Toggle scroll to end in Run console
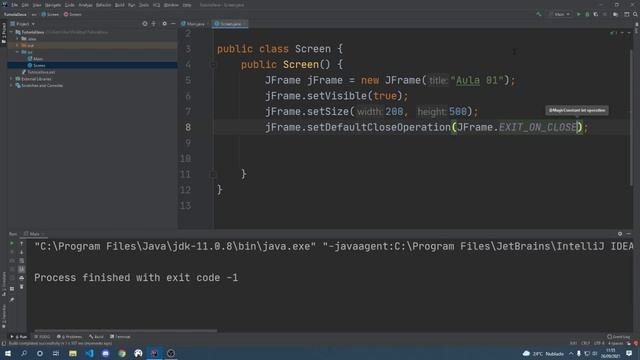Screen dimensions: 640x360 tap(22, 269)
